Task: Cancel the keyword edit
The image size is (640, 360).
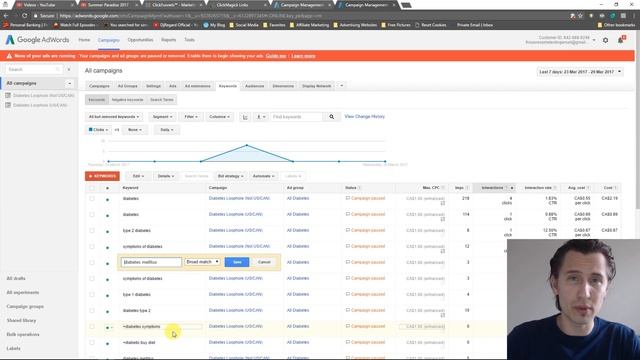Action: (264, 262)
